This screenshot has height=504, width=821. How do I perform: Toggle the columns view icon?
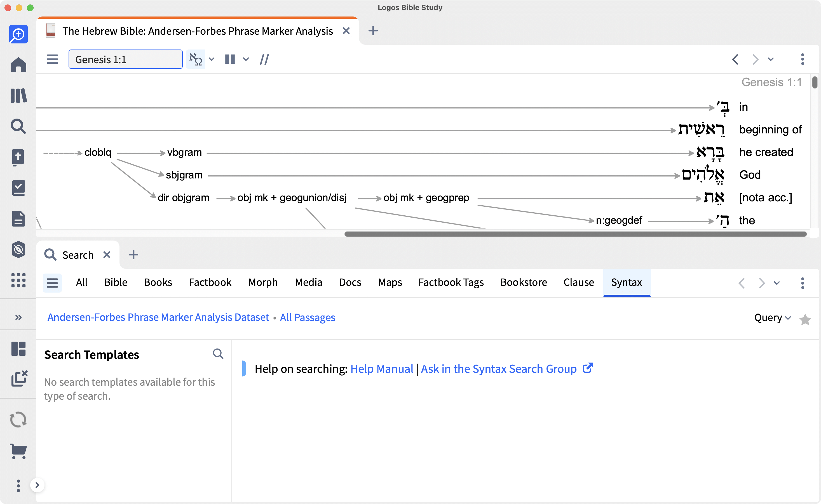(230, 59)
